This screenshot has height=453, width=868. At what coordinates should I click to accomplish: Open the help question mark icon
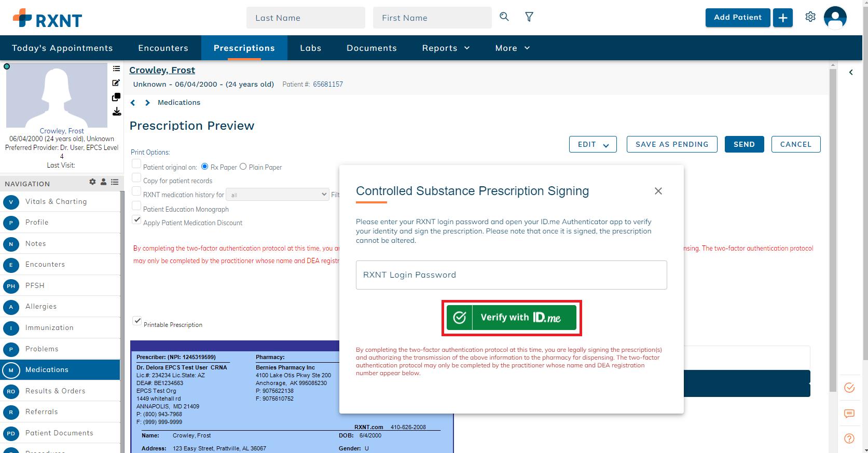(x=849, y=438)
